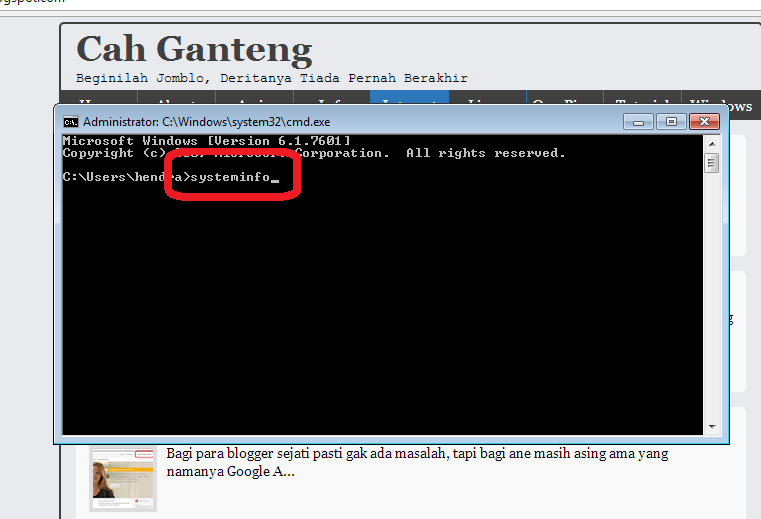Image resolution: width=761 pixels, height=519 pixels.
Task: Click the cmd scrollbar down arrow
Action: 712,427
